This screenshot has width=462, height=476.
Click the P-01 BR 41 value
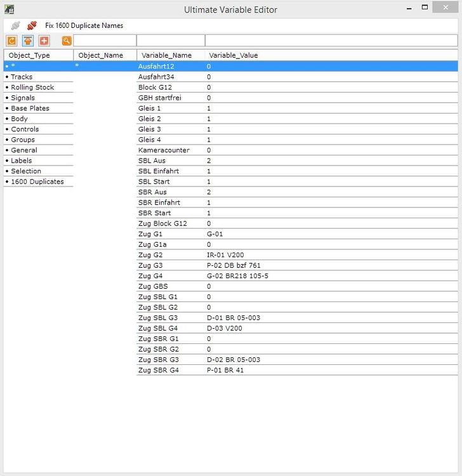[225, 370]
